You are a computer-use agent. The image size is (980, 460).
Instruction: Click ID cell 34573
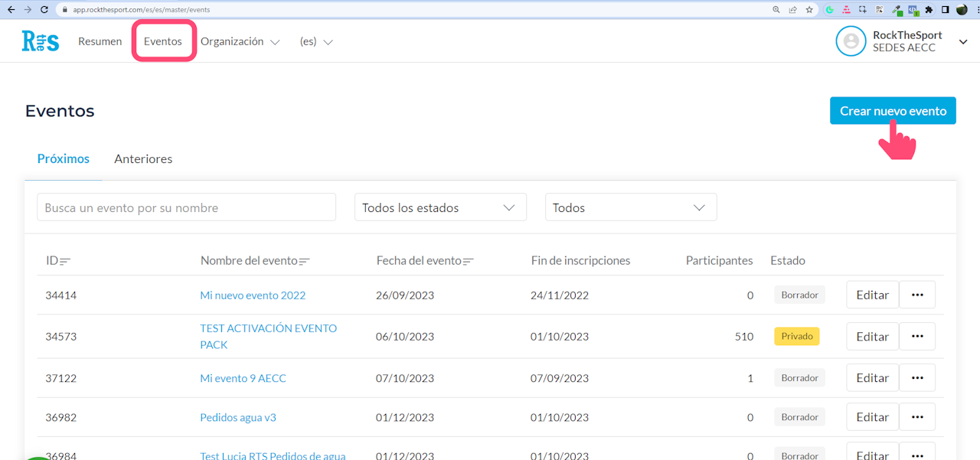point(61,337)
